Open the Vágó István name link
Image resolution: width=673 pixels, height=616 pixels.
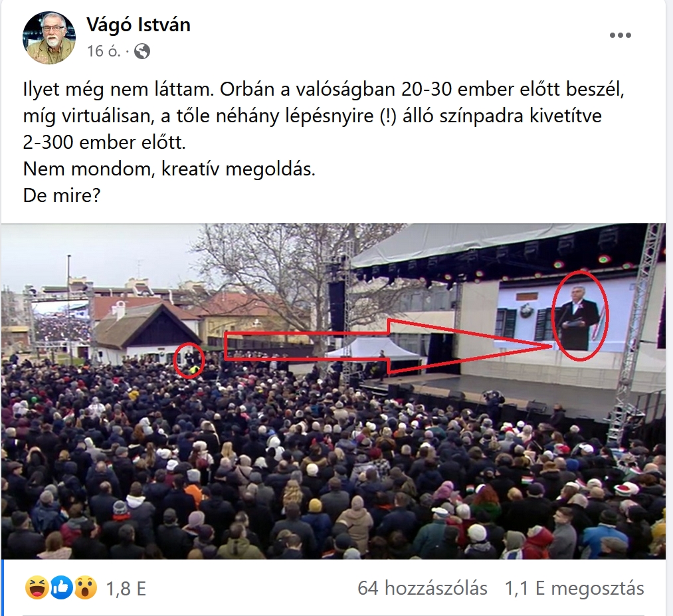[138, 25]
